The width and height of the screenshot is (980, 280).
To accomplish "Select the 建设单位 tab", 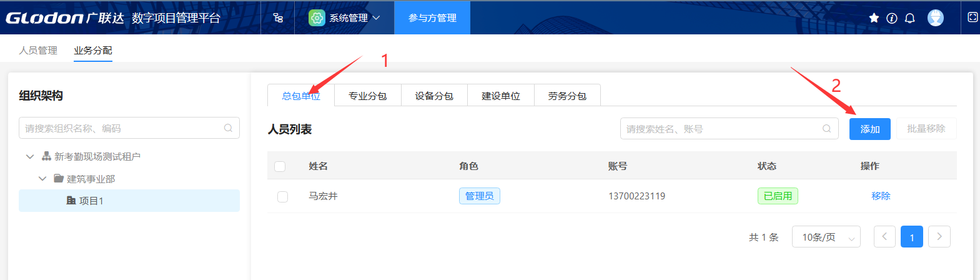I will pos(501,96).
